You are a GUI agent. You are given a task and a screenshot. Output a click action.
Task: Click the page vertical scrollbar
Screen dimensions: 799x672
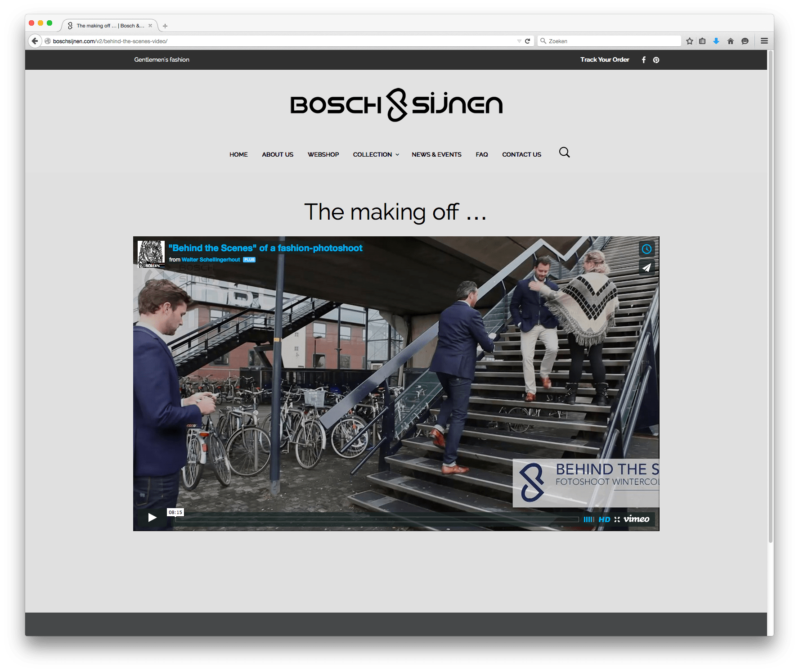(x=771, y=296)
